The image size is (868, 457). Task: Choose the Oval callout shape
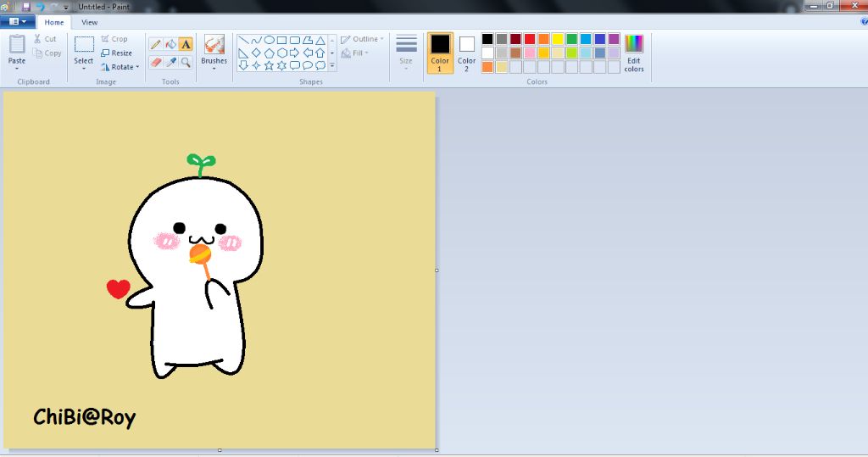point(308,65)
